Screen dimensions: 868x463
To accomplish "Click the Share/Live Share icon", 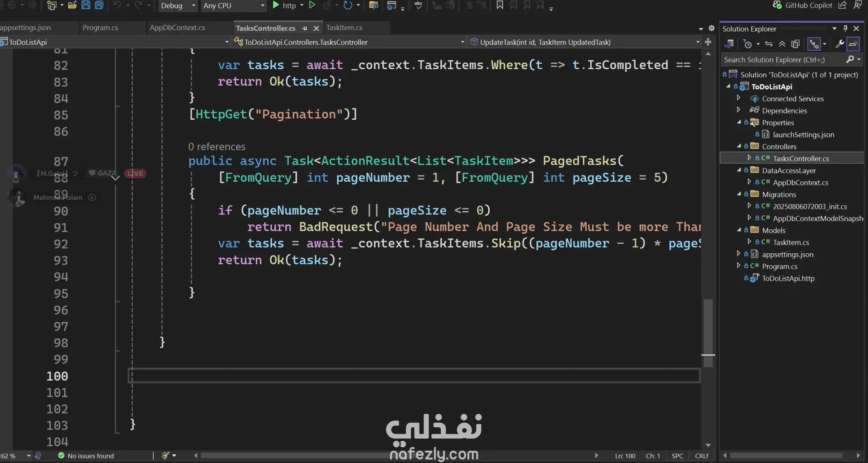I will click(842, 5).
